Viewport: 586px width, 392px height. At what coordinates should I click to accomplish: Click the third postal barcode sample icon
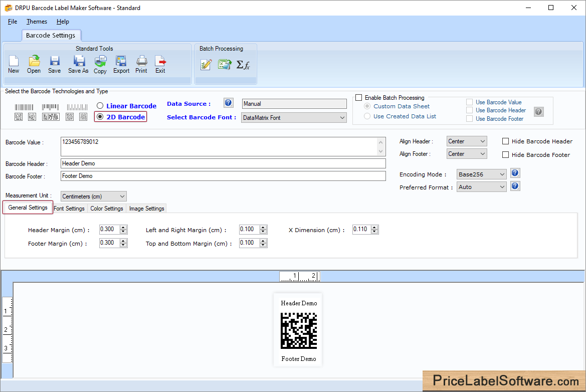[77, 108]
